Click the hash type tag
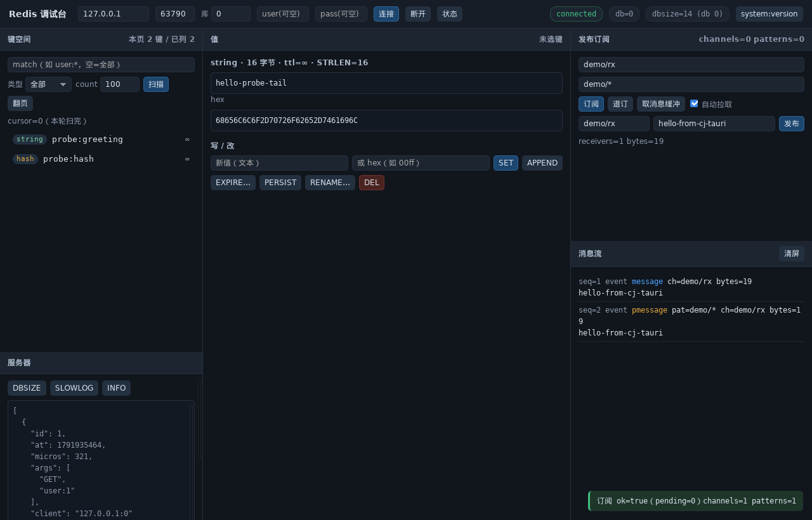 25,159
